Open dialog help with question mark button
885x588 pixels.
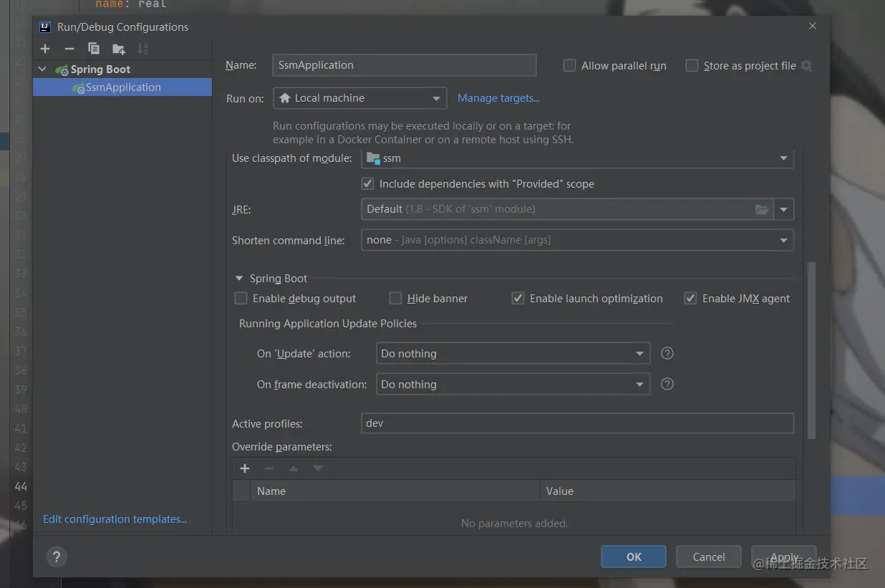pyautogui.click(x=57, y=556)
